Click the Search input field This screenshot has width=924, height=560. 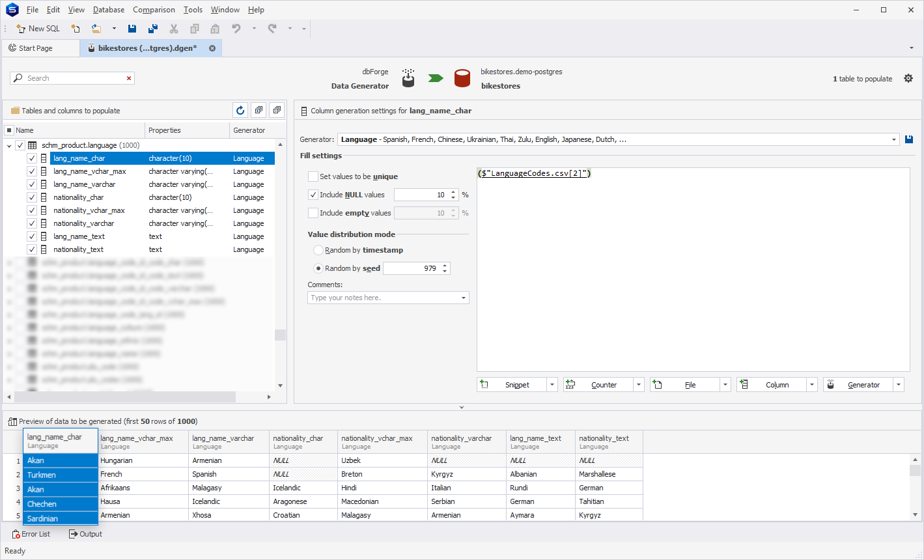72,78
